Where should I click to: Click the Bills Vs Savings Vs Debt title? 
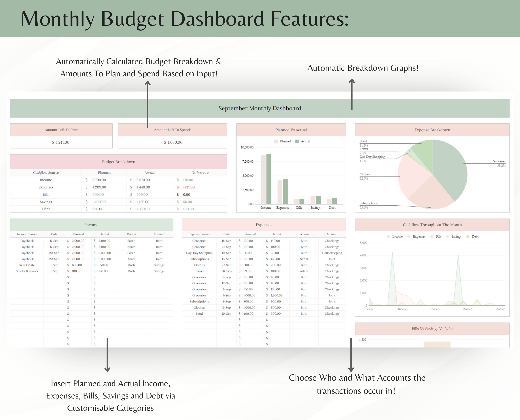(x=432, y=329)
